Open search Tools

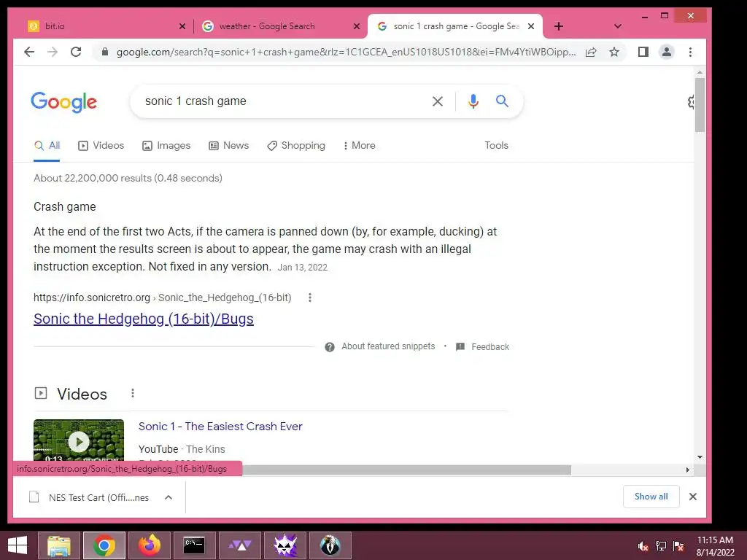(496, 145)
